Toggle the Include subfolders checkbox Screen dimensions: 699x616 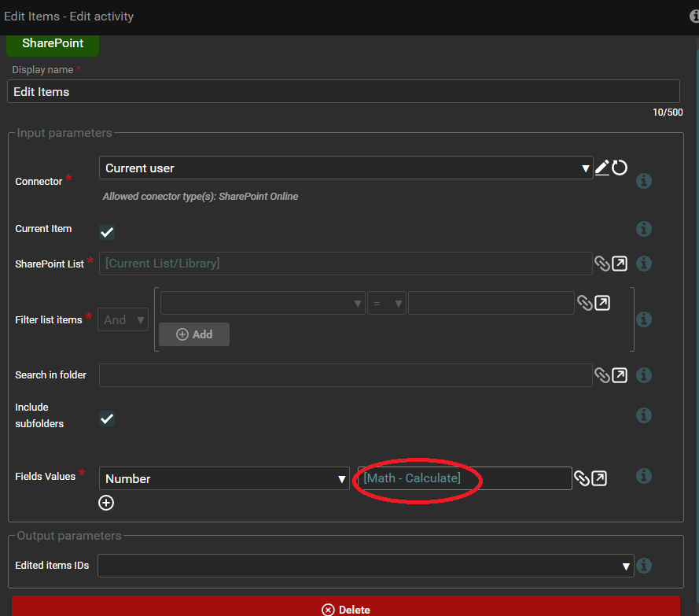pyautogui.click(x=107, y=419)
